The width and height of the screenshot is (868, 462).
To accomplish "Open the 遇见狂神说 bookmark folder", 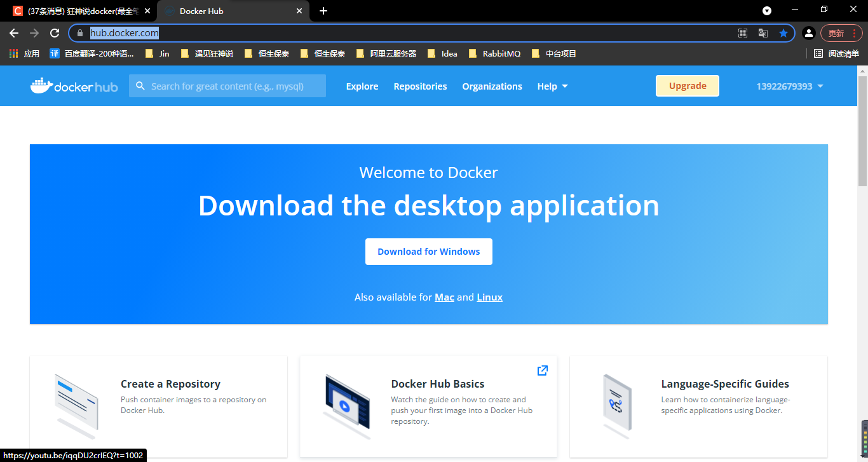I will pos(207,54).
